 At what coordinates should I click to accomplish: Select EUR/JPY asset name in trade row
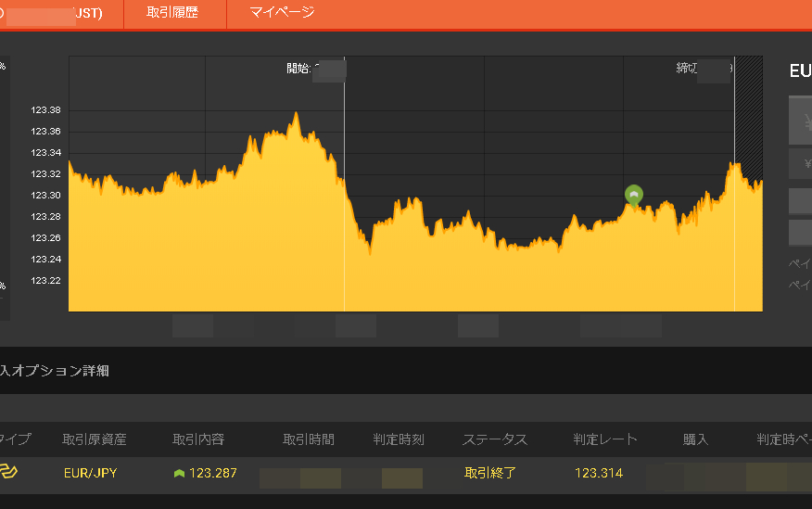click(90, 473)
